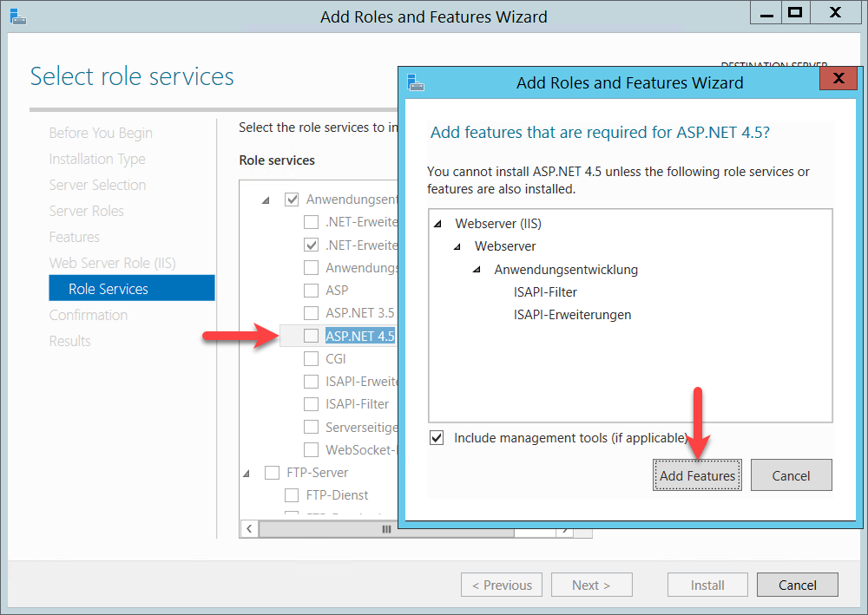Collapse the FTP-Server tree node
This screenshot has width=868, height=615.
tap(247, 473)
